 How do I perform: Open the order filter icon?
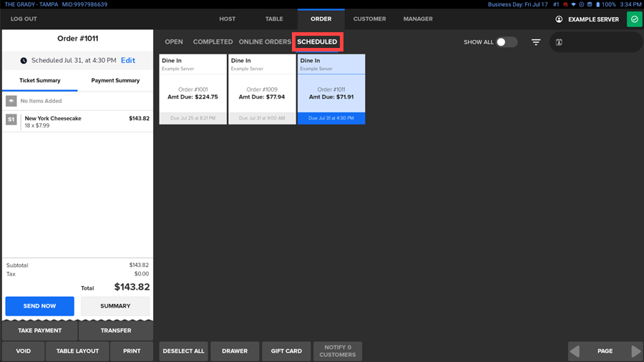tap(536, 42)
